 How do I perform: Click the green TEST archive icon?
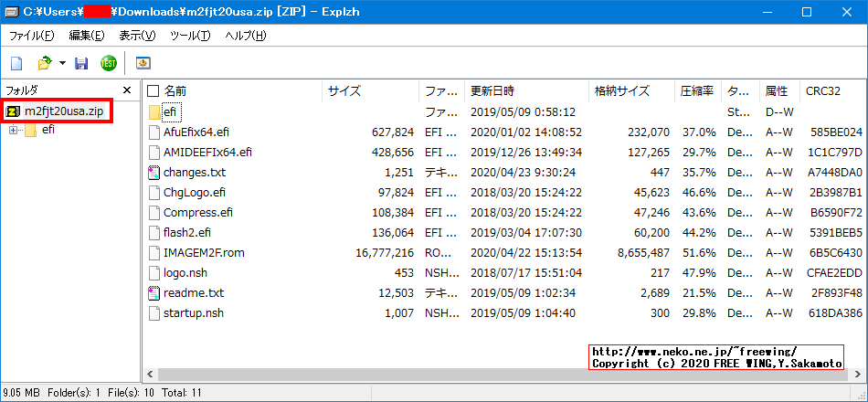[109, 64]
